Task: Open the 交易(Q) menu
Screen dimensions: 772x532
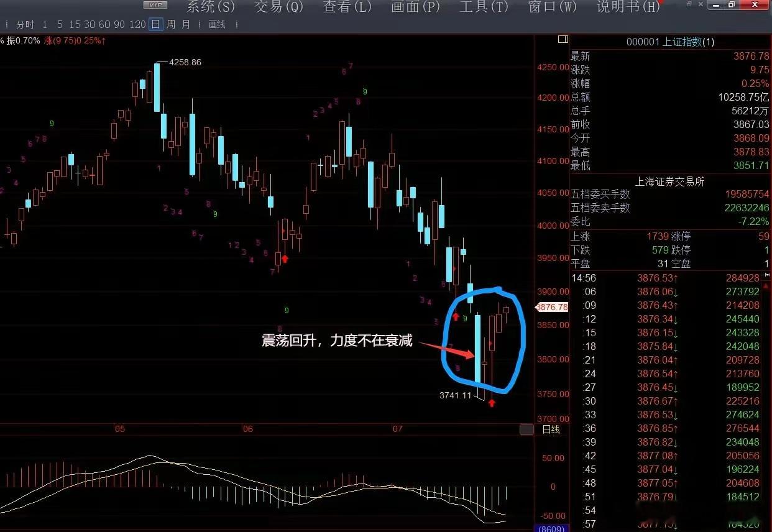Action: click(x=279, y=7)
